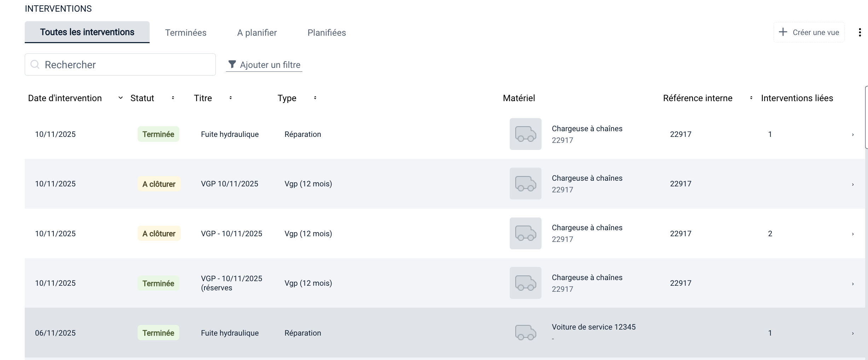Open the three-dot views menu
The image size is (868, 360).
tap(860, 33)
